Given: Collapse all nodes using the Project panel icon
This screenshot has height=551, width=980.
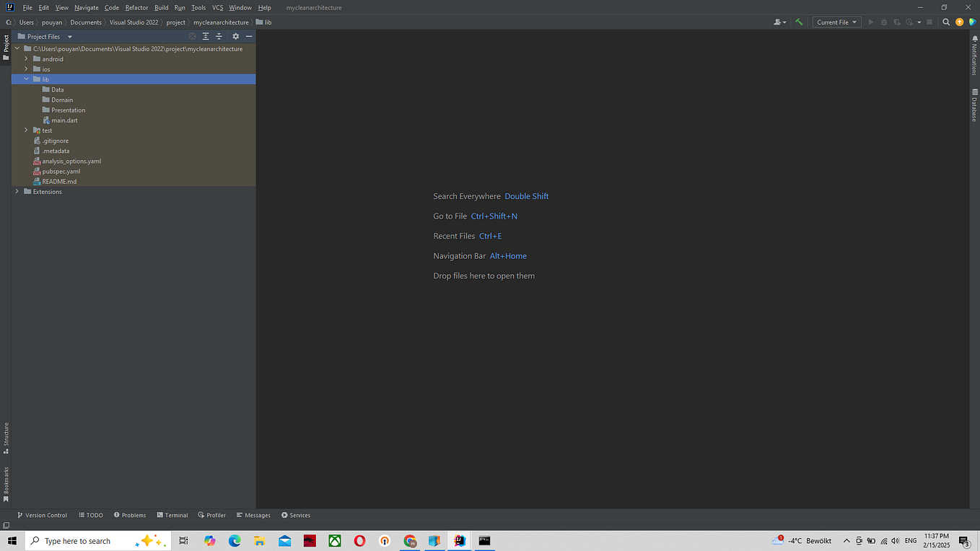Looking at the screenshot, I should [x=219, y=36].
